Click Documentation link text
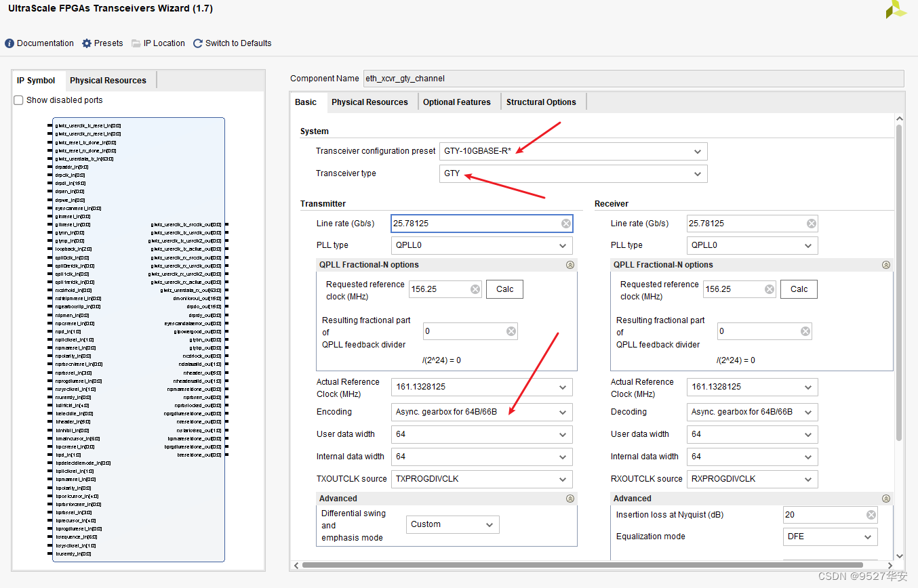The image size is (918, 588). pos(45,43)
